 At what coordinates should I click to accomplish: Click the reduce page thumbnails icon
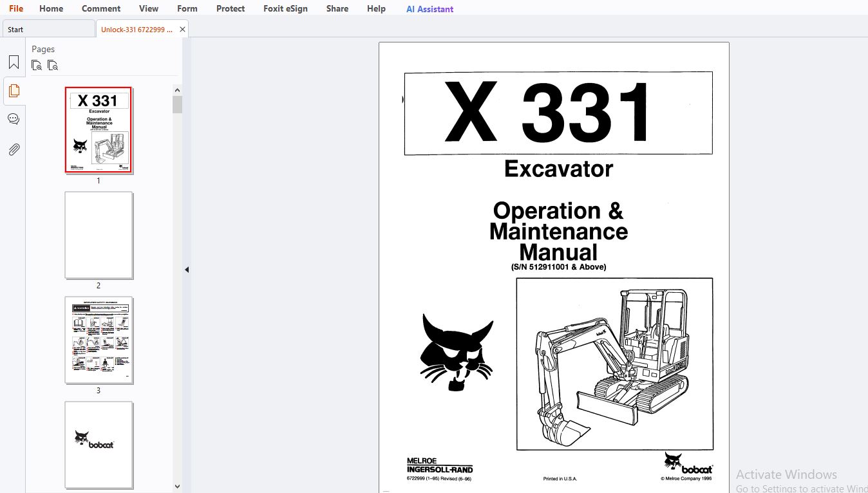click(53, 65)
